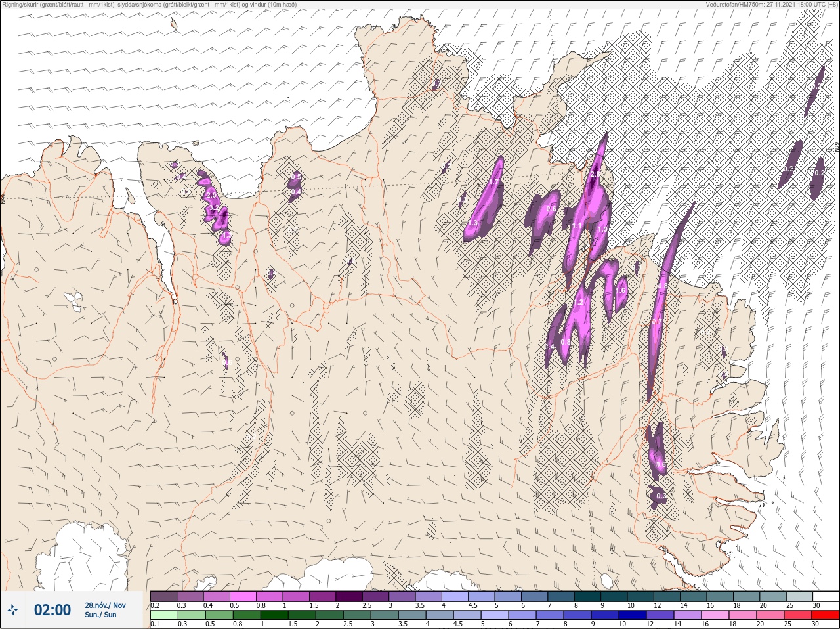The height and width of the screenshot is (629, 840).
Task: Click the 1.6 precipitation value on the map
Action: click(621, 290)
